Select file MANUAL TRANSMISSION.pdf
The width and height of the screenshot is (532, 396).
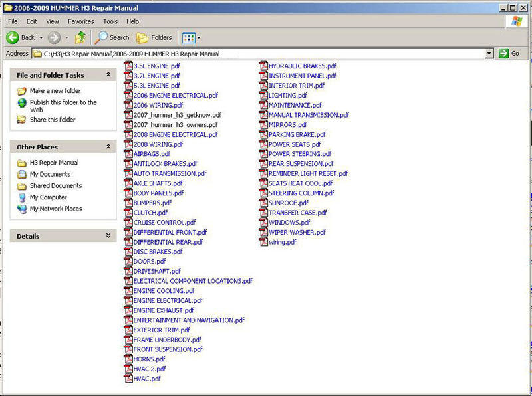coord(309,115)
